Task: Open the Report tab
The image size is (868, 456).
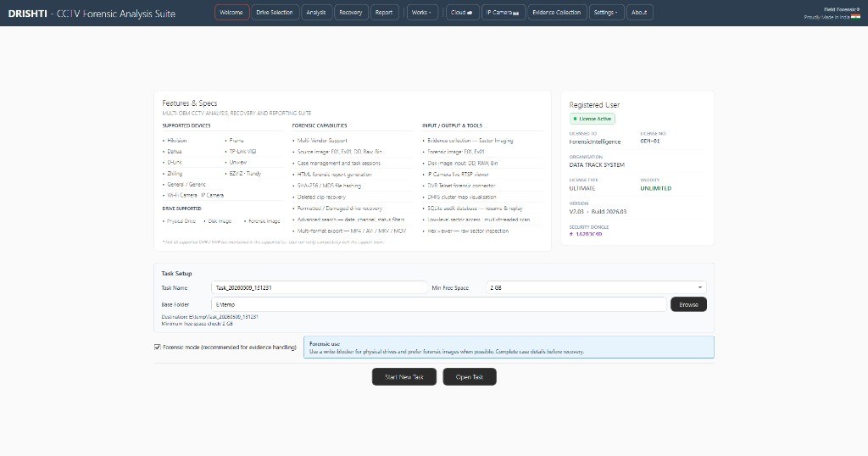Action: (x=384, y=12)
